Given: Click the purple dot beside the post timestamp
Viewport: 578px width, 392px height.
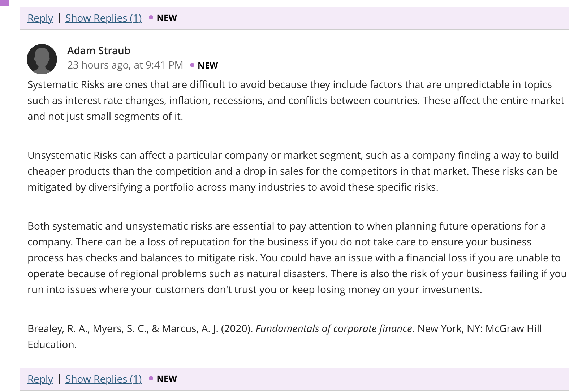Looking at the screenshot, I should 192,65.
